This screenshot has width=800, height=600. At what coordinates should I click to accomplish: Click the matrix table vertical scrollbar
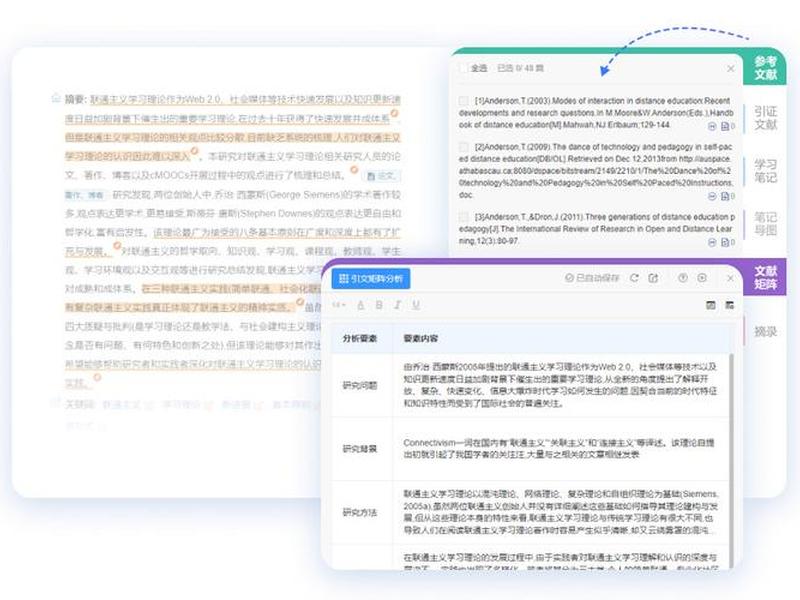(731, 459)
